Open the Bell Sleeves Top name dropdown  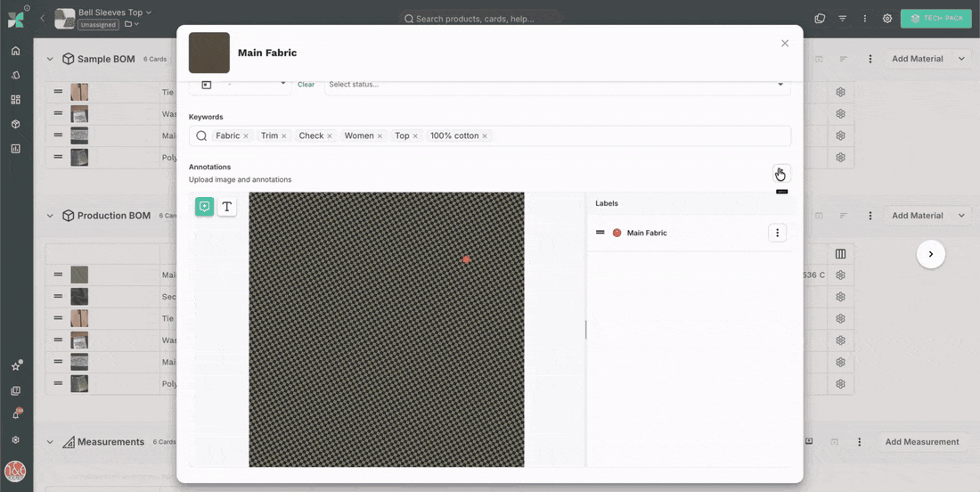coord(114,12)
